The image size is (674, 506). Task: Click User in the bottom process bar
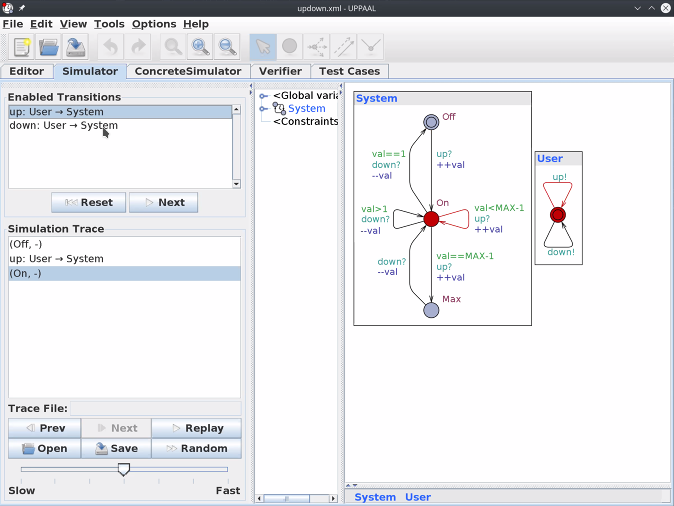418,497
